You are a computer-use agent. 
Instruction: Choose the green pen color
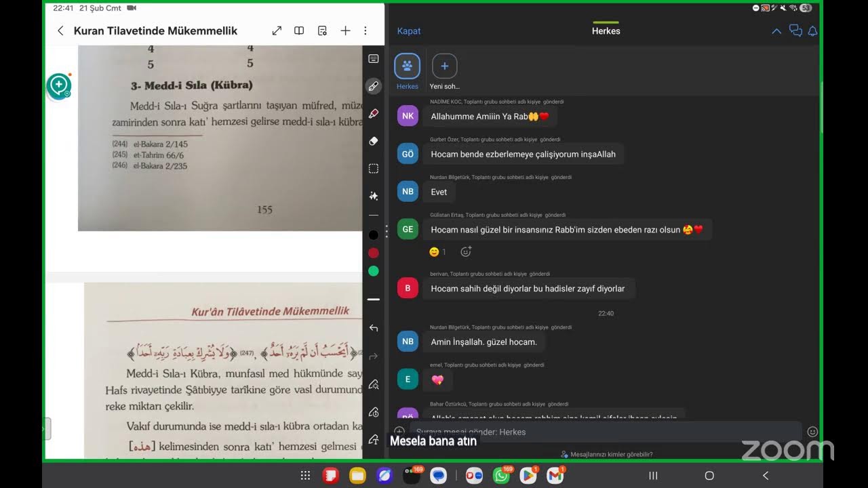pyautogui.click(x=374, y=271)
